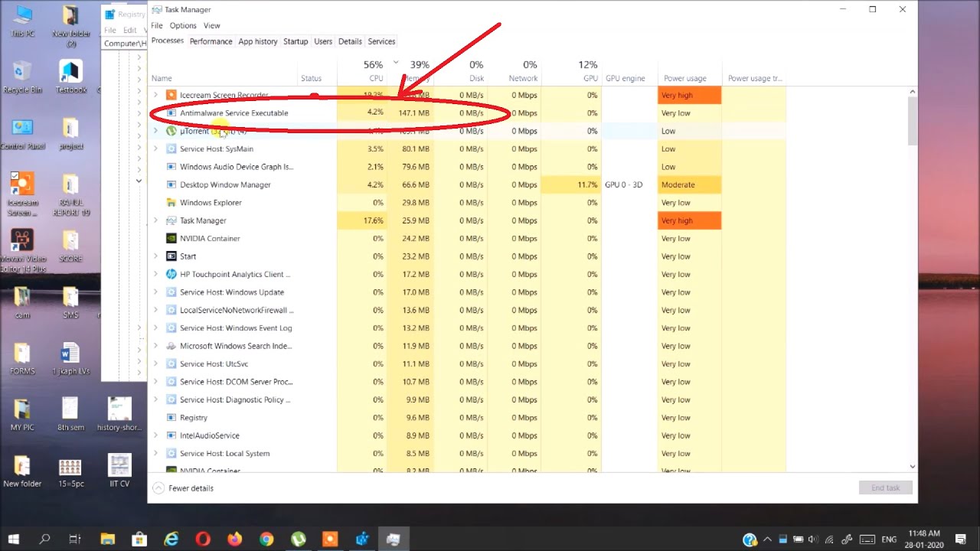The height and width of the screenshot is (551, 980).
Task: Open µTorrent from the taskbar
Action: tap(299, 540)
